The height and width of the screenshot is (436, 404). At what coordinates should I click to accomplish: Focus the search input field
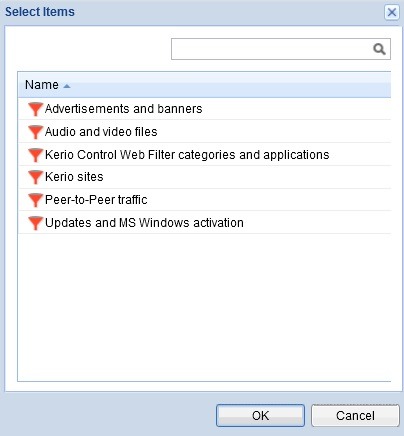pos(272,49)
